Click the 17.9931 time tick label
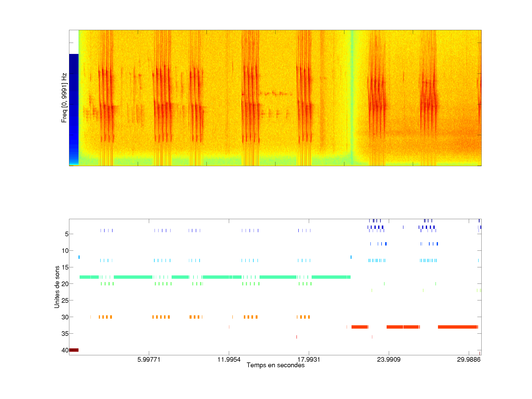Image resolution: width=532 pixels, height=399 pixels. pos(308,359)
